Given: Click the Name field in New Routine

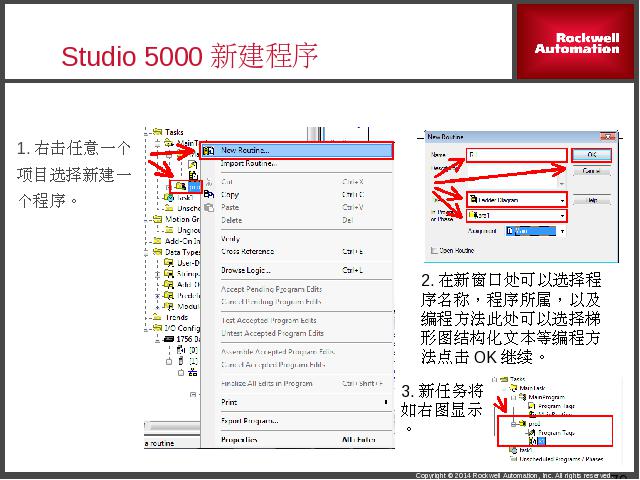Looking at the screenshot, I should [x=517, y=155].
